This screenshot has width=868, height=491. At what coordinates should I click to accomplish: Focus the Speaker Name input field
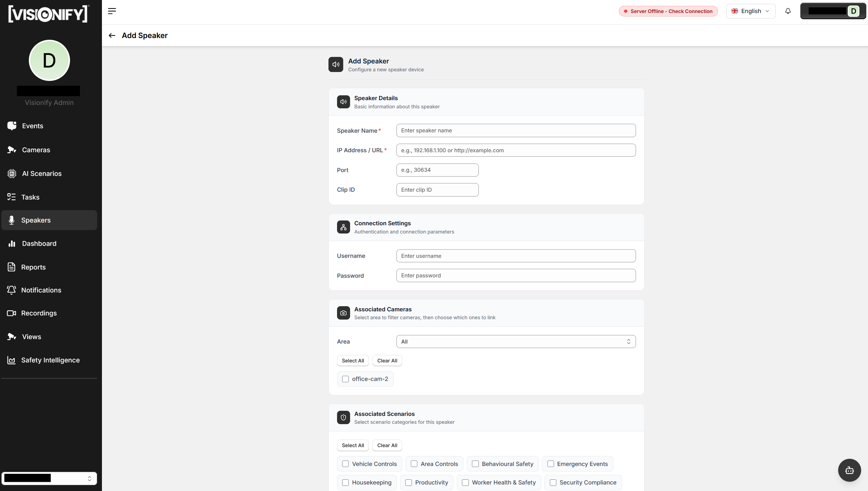click(516, 130)
